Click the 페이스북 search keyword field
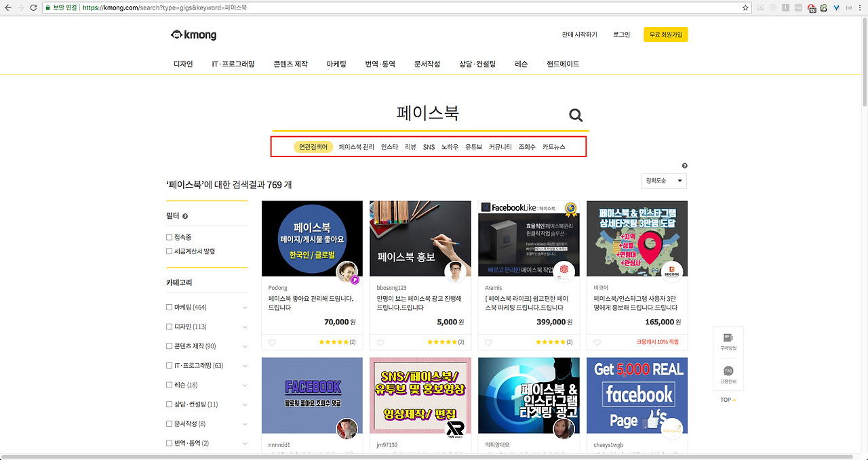 point(428,113)
